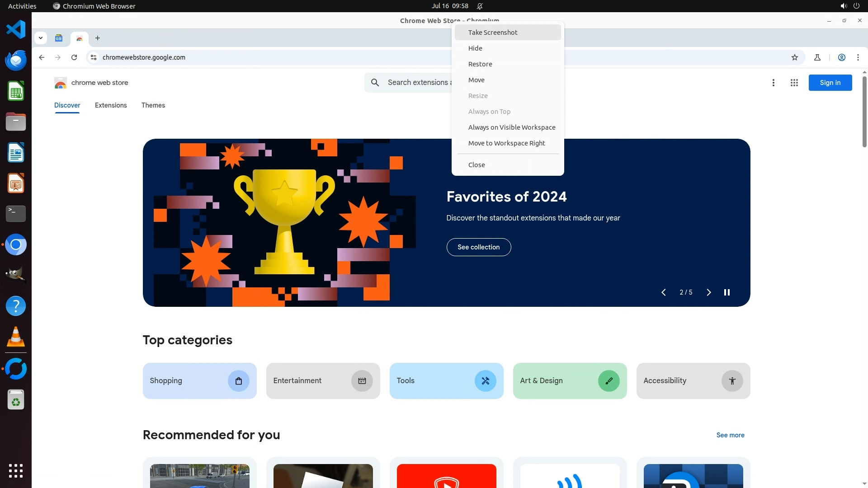
Task: Select Take Screenshot from context menu
Action: [492, 33]
